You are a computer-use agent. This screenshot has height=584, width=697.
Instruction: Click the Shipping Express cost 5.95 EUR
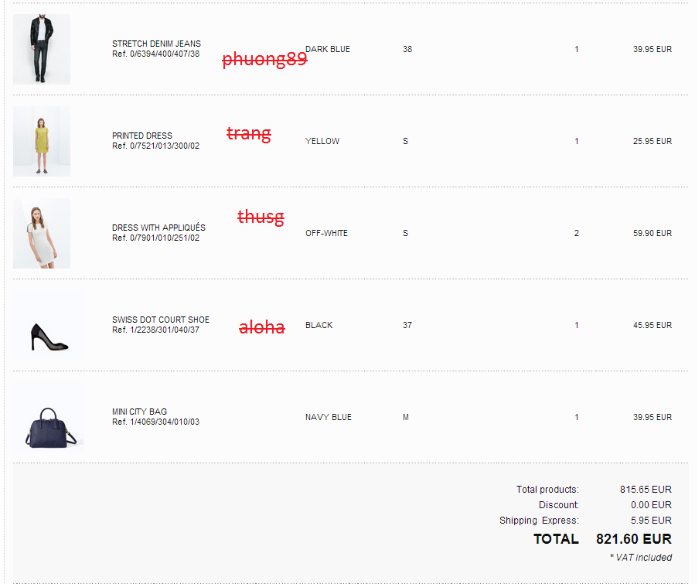click(651, 520)
